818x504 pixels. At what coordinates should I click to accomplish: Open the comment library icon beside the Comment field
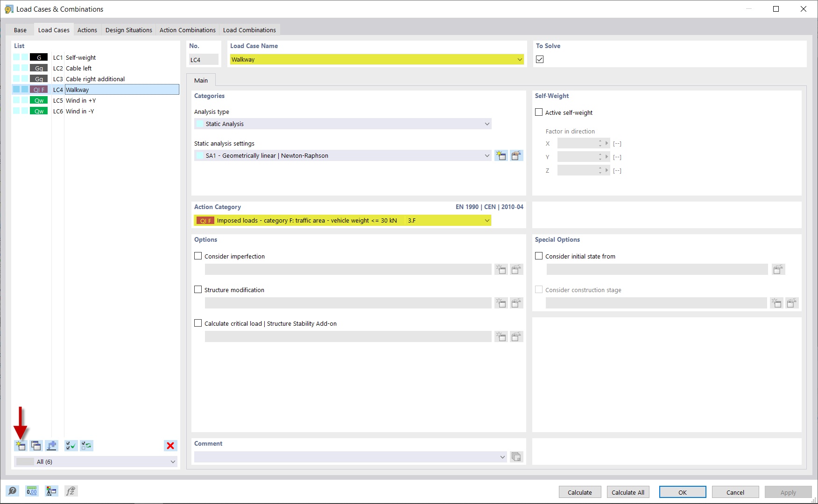(x=516, y=457)
